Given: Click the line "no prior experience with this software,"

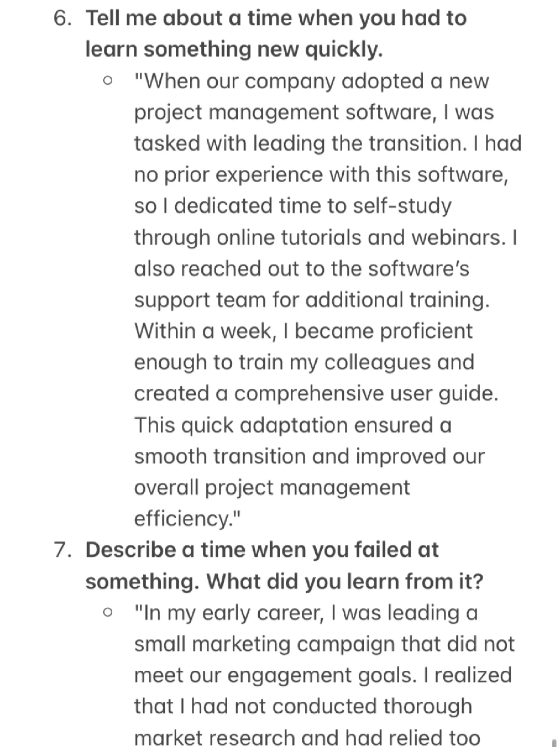Looking at the screenshot, I should tap(321, 175).
